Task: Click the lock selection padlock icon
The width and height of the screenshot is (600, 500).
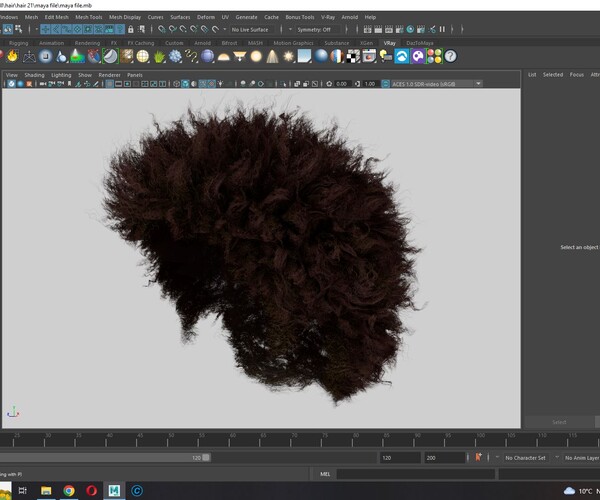Action: [x=130, y=29]
